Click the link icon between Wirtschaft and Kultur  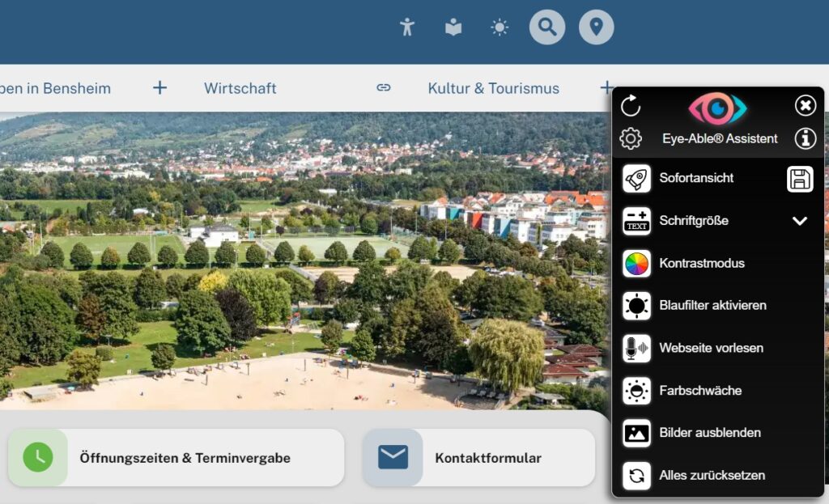[x=383, y=87]
